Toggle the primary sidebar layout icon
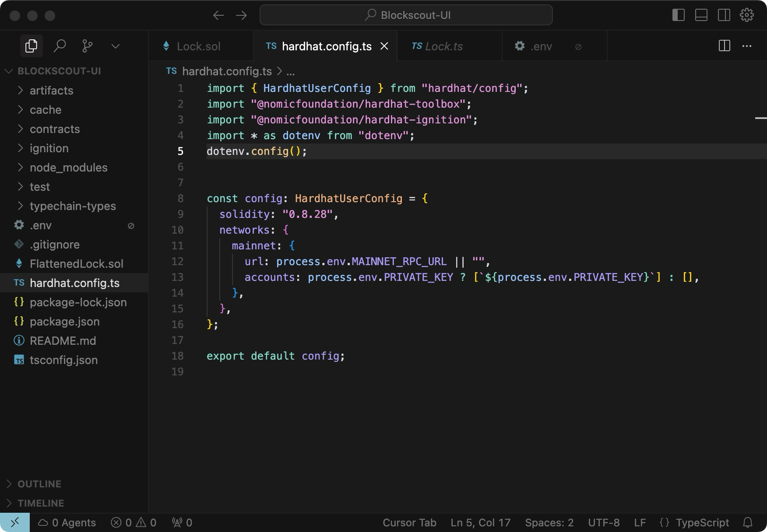767x532 pixels. pyautogui.click(x=678, y=15)
